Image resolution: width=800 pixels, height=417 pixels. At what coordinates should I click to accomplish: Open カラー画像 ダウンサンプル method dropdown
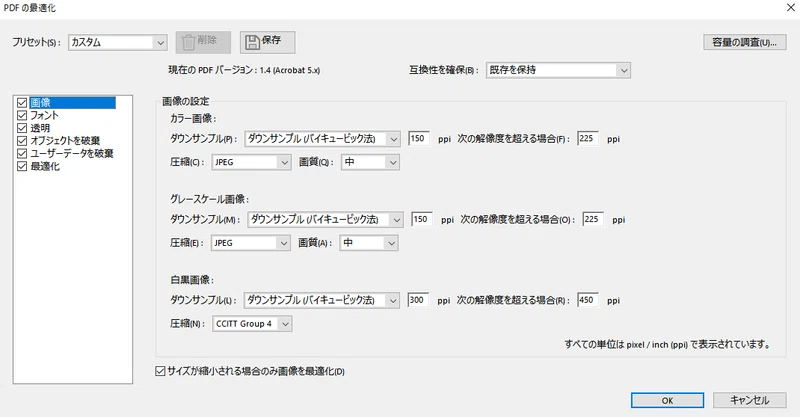coord(322,138)
